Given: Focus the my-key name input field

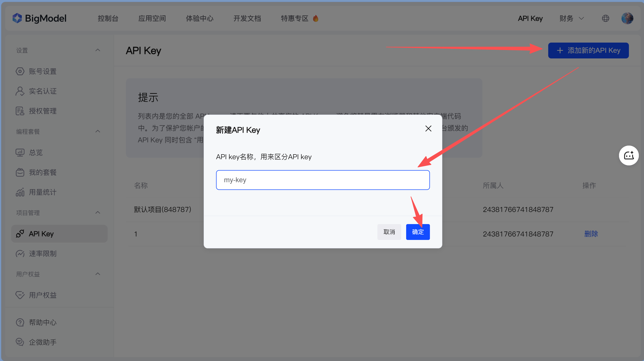Looking at the screenshot, I should (322, 180).
